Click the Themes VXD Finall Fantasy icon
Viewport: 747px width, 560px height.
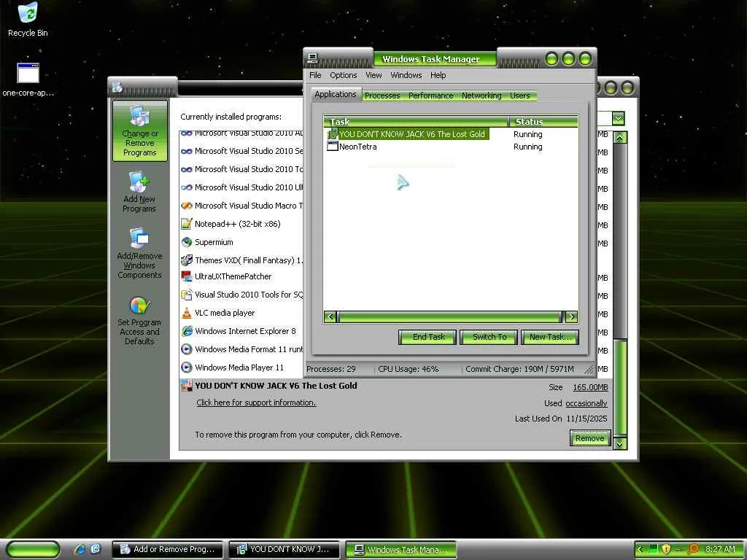[x=186, y=260]
